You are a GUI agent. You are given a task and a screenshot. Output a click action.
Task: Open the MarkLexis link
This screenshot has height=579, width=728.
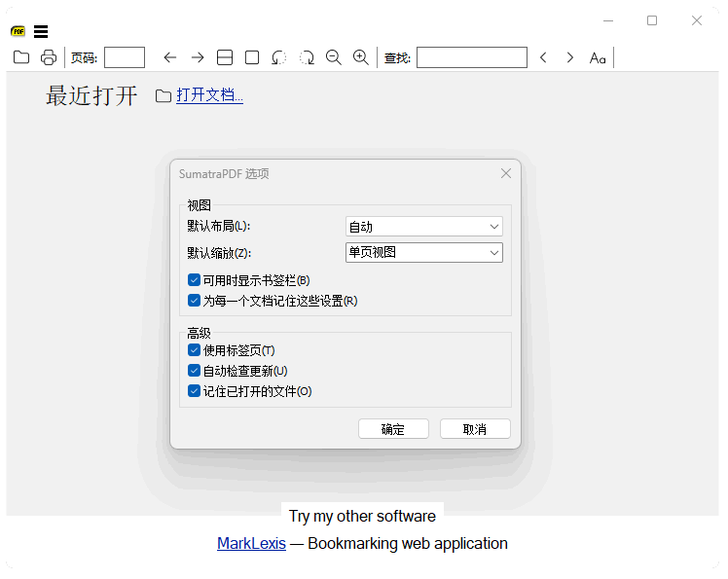click(x=251, y=543)
